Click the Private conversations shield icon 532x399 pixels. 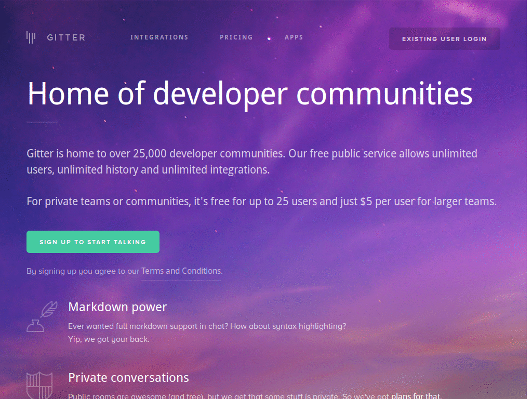[x=39, y=385]
